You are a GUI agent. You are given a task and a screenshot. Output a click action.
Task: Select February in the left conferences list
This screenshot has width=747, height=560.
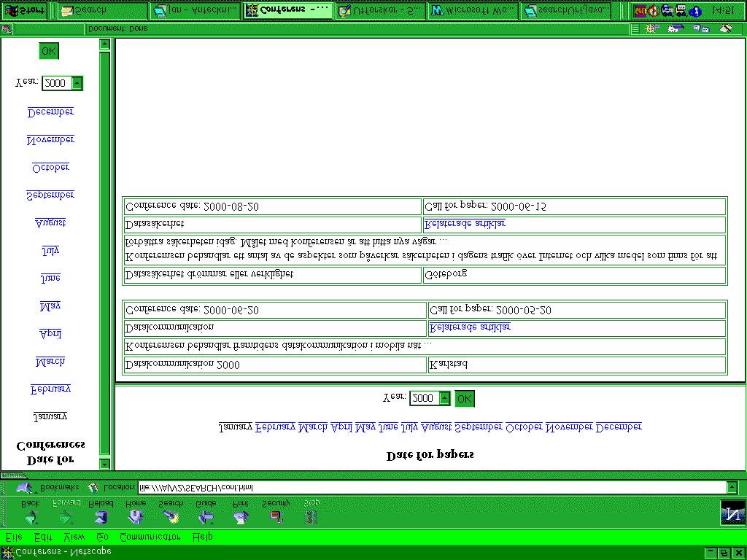50,389
